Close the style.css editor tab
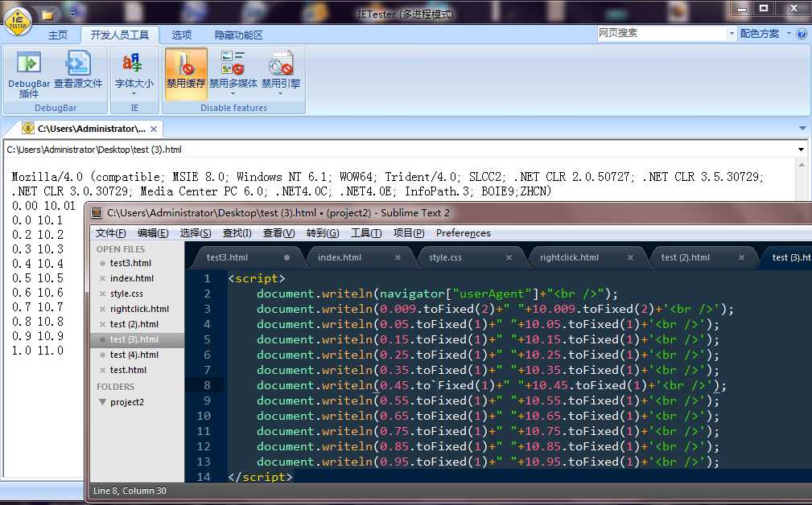Viewport: 812px width, 505px height. [x=509, y=257]
